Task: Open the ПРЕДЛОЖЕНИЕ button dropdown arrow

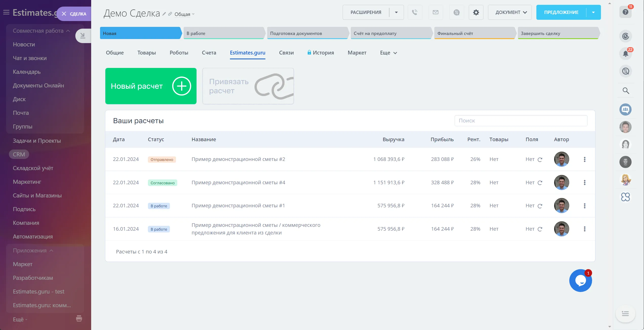Action: click(x=593, y=12)
